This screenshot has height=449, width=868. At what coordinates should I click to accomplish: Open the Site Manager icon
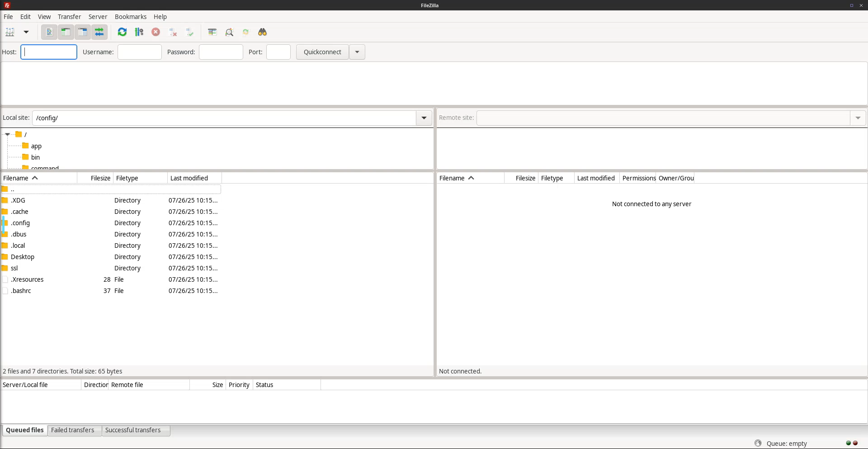(x=10, y=32)
